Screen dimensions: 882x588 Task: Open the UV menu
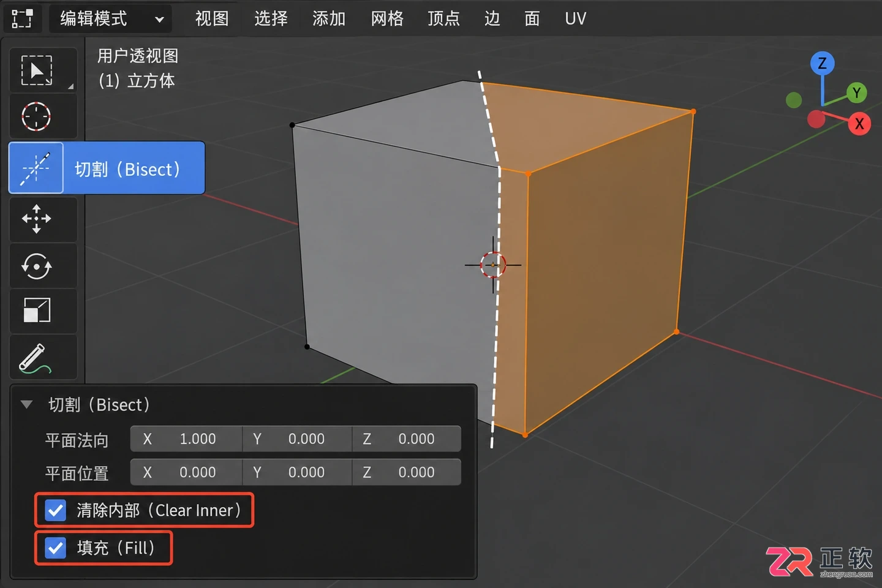click(576, 18)
